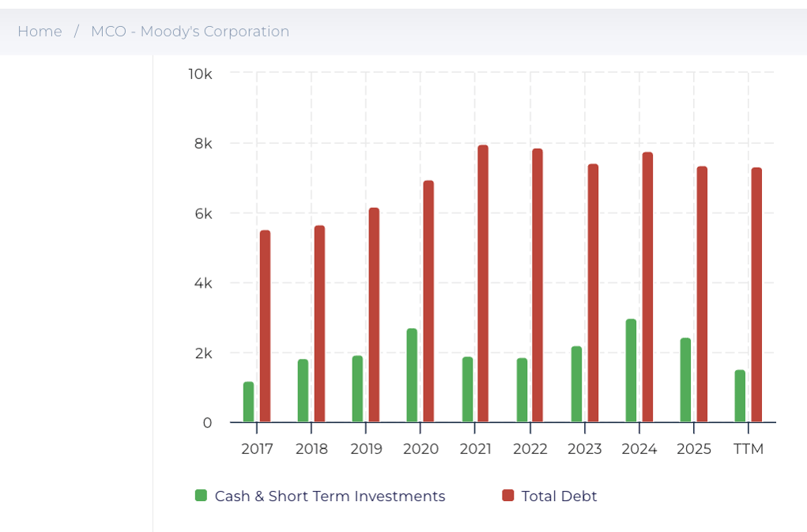This screenshot has height=532, width=807.
Task: Click the 2017 red Total Debt bar
Action: 265,326
